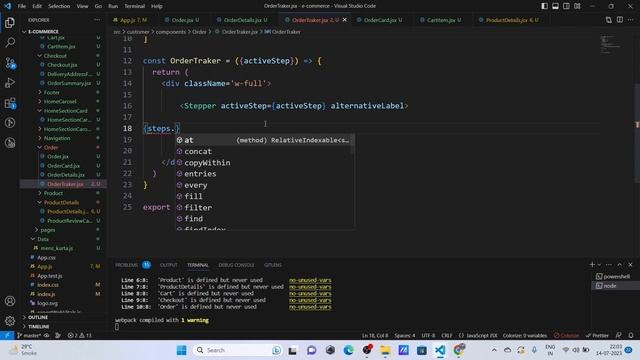Viewport: 640px width, 360px height.
Task: Open the notifications bell in status bar
Action: coord(631,336)
